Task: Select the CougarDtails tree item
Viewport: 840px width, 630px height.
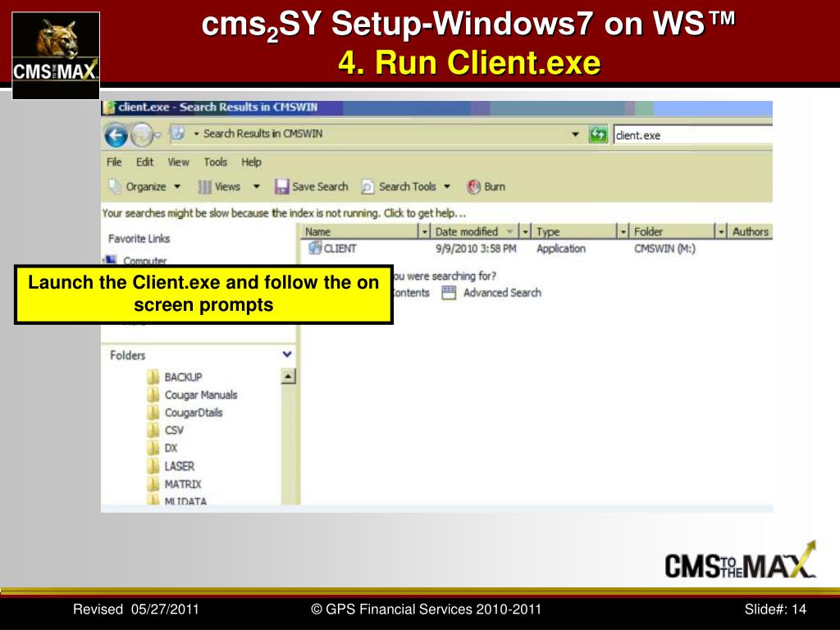Action: tap(194, 413)
